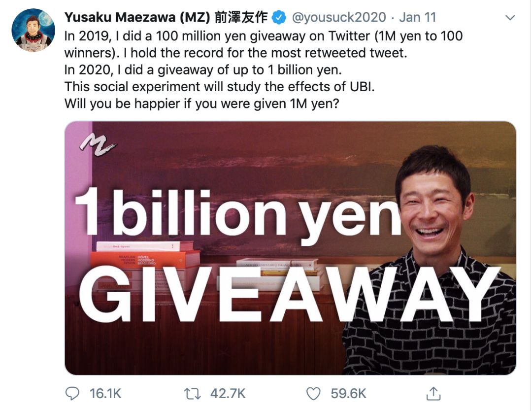This screenshot has height=411, width=532.
Task: View the 16.1K replies count
Action: (x=105, y=394)
